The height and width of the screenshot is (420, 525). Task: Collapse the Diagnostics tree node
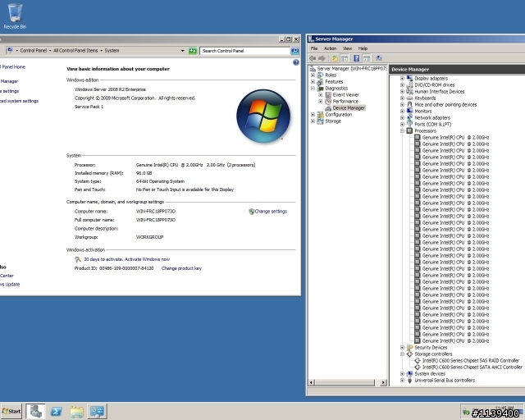click(x=313, y=89)
